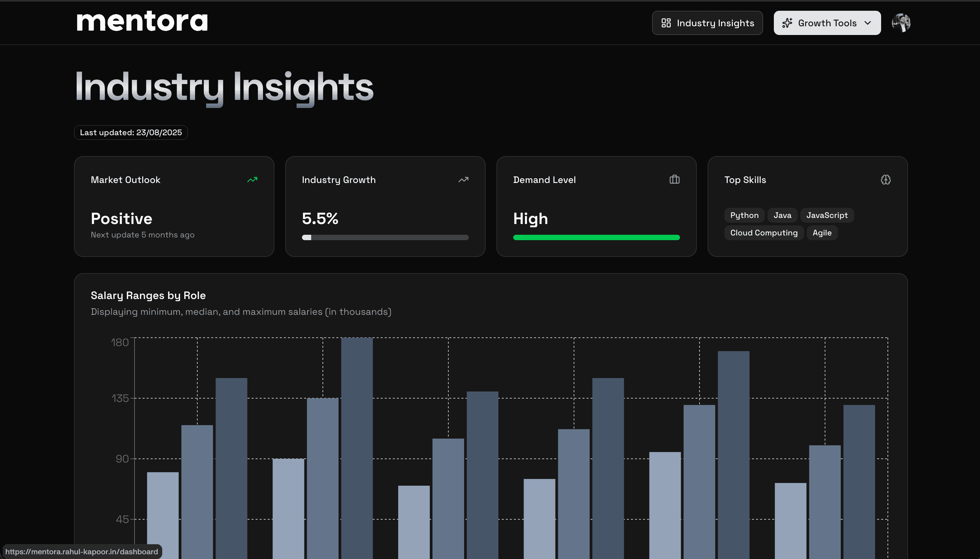
Task: Click the green Demand Level bar
Action: [x=596, y=237]
